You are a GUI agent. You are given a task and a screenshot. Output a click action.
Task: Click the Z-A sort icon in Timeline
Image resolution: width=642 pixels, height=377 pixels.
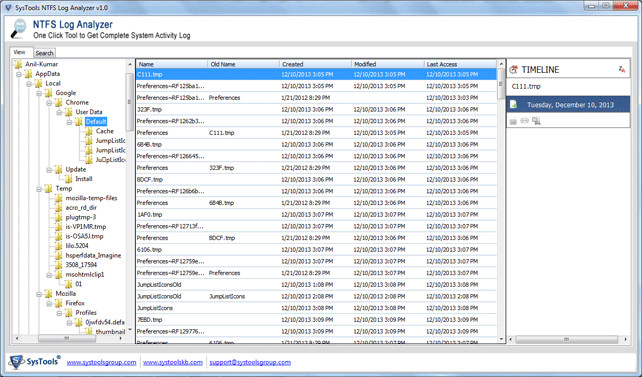622,70
